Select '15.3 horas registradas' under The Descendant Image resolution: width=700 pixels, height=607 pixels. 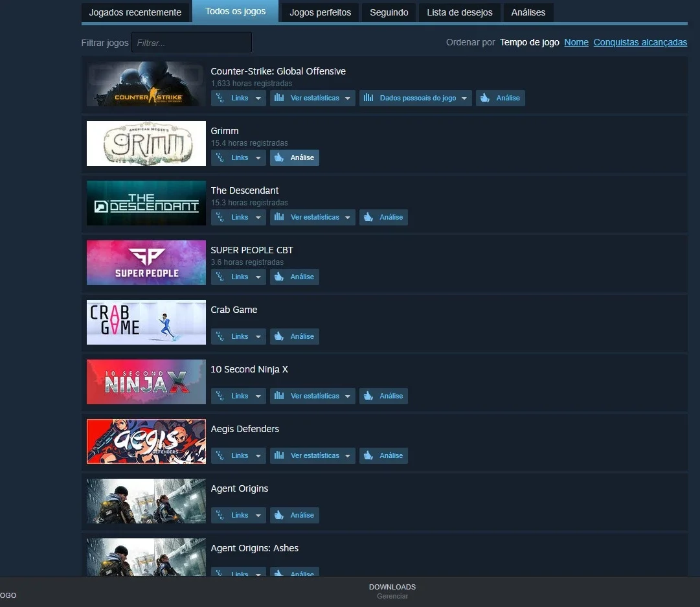(x=249, y=203)
